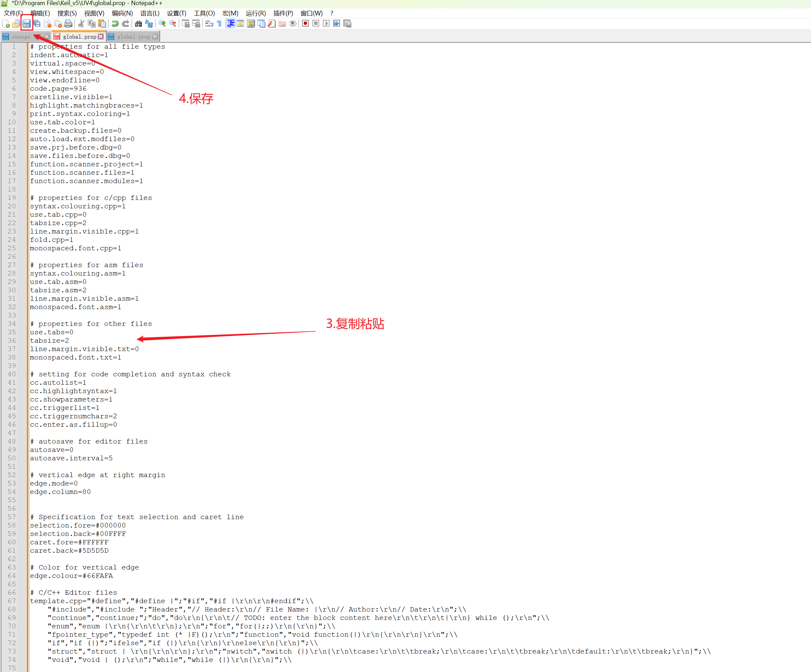
Task: Click the Print icon in toolbar
Action: 68,24
